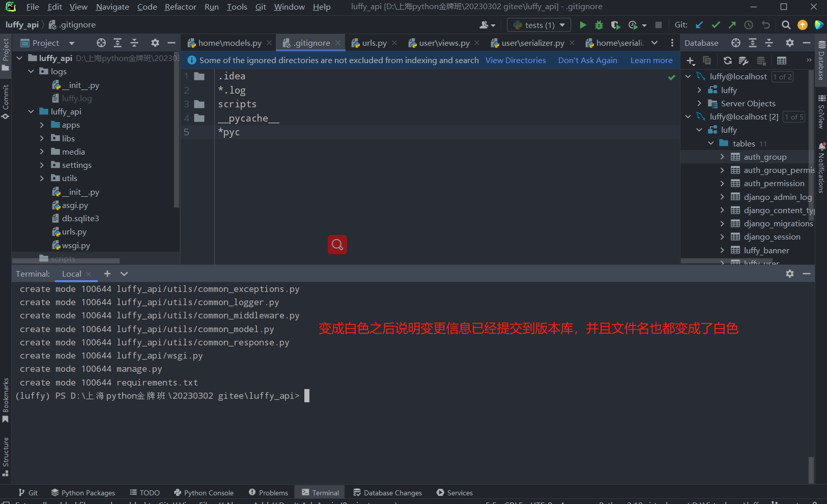Show Git history clock icon
The height and width of the screenshot is (504, 827).
[x=749, y=25]
